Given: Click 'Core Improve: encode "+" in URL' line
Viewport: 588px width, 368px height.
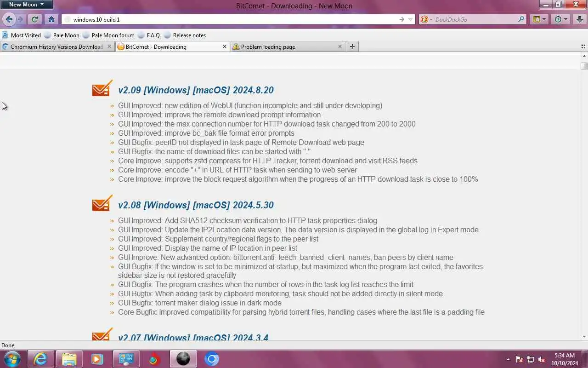Looking at the screenshot, I should pyautogui.click(x=237, y=170).
